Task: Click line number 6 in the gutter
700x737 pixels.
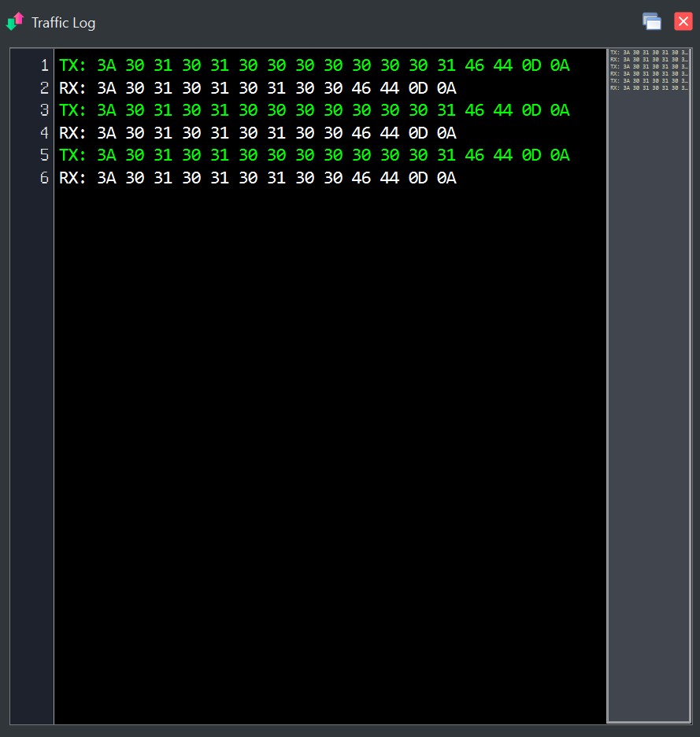Action: (x=43, y=178)
